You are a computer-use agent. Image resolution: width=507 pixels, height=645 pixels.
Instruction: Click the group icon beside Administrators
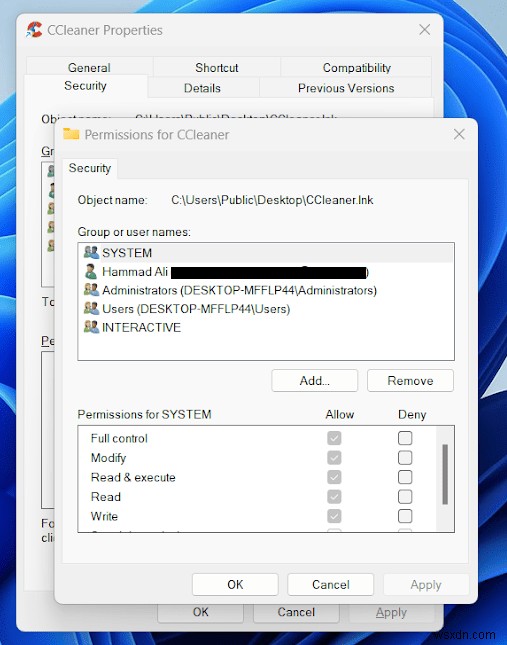tap(91, 290)
